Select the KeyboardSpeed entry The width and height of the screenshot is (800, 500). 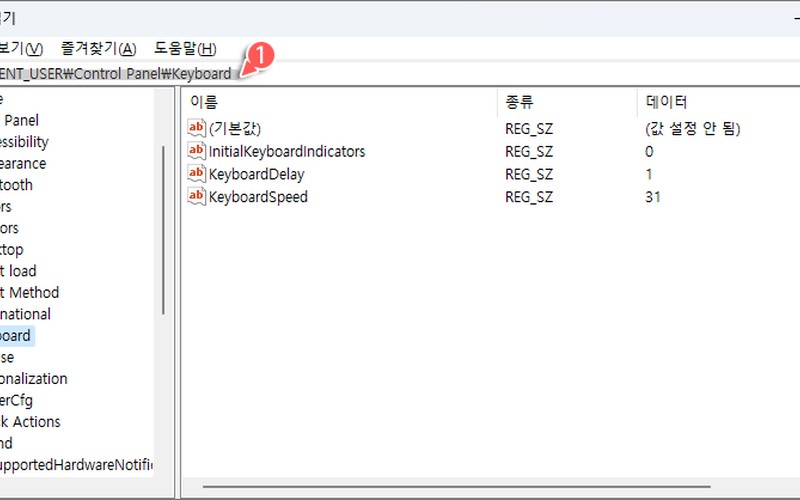[258, 197]
